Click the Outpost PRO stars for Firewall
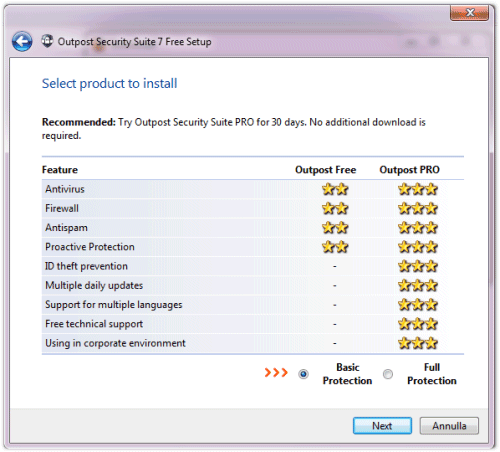Viewport: 500px width, 452px height. (418, 208)
